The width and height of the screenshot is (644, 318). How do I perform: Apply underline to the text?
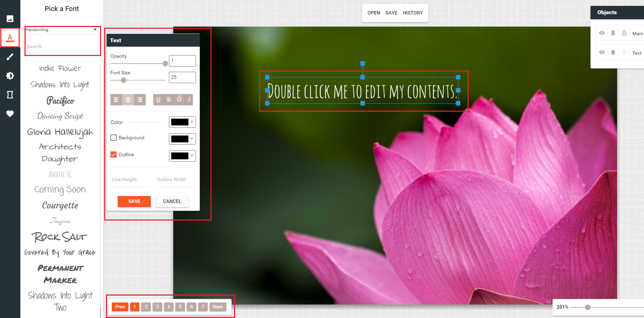pyautogui.click(x=158, y=100)
